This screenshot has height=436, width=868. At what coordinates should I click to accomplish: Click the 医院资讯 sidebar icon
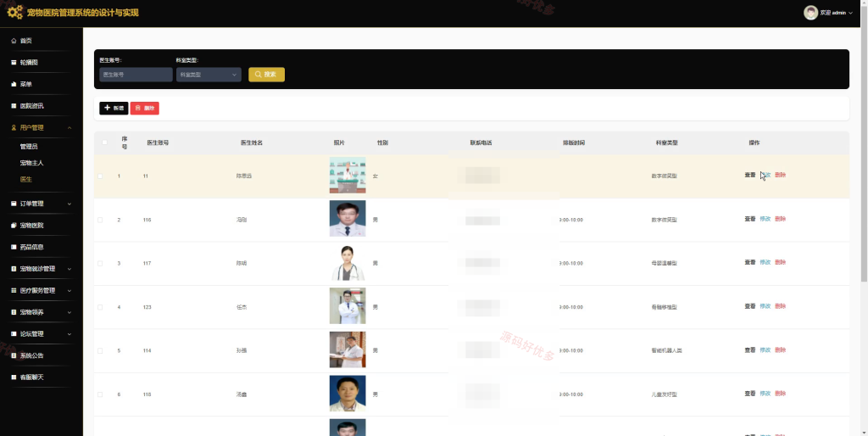[x=14, y=106]
